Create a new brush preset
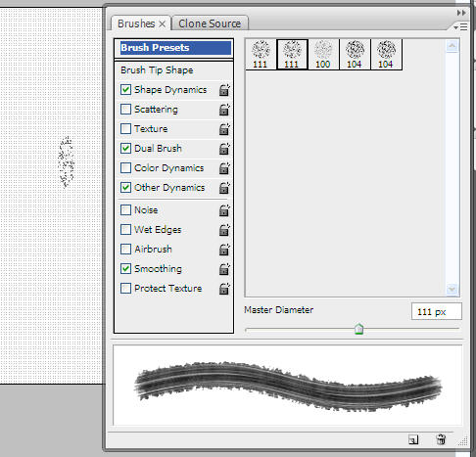 point(413,439)
